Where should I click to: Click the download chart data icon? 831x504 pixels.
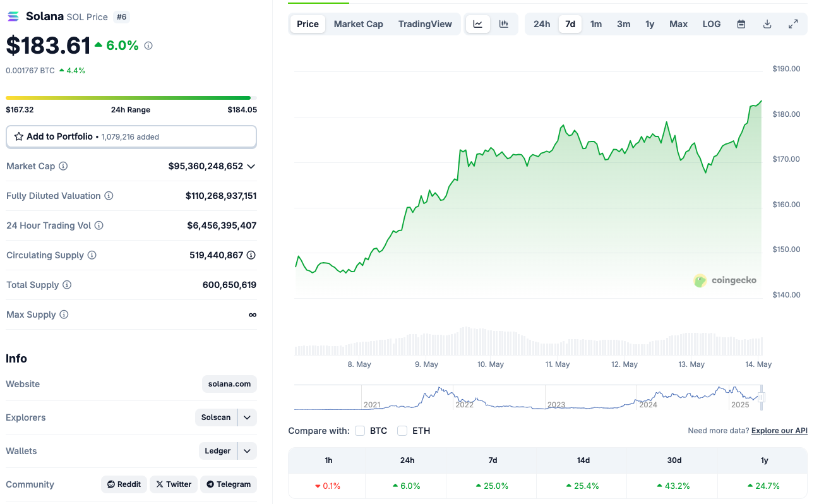click(x=767, y=24)
